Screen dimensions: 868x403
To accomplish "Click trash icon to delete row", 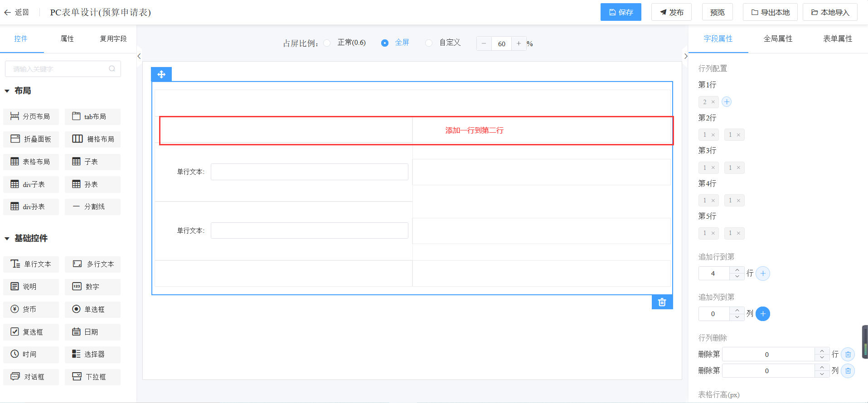I will 848,355.
